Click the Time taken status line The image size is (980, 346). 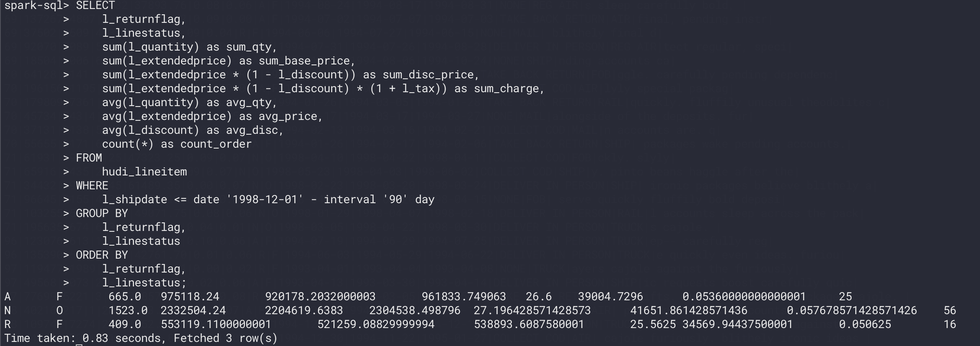141,338
